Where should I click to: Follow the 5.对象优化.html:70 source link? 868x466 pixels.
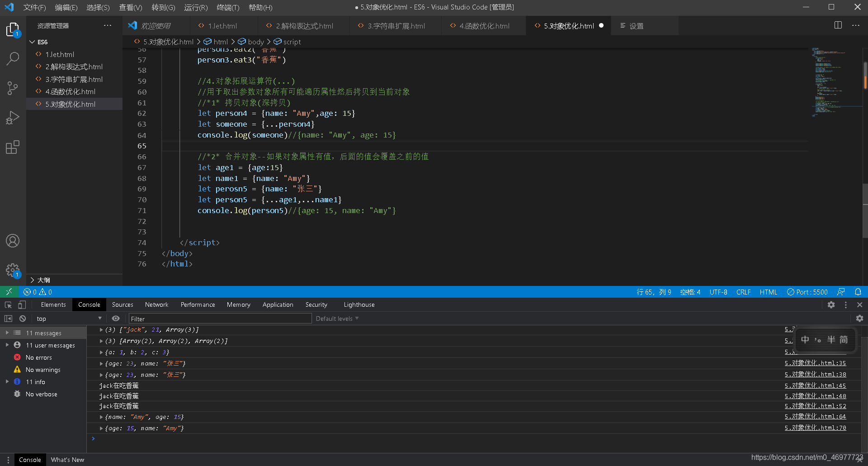pos(815,428)
